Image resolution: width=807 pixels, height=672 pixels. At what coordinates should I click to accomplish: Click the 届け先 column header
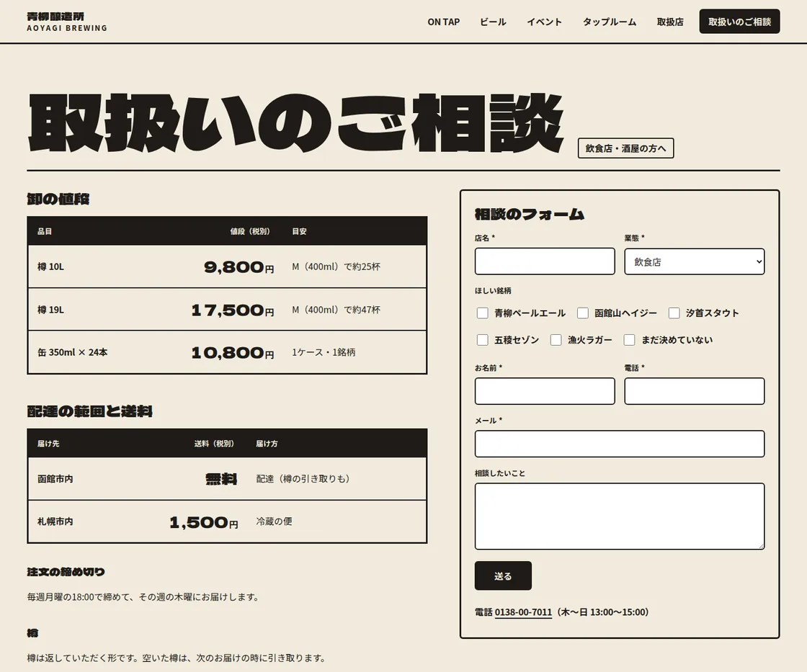(x=48, y=443)
